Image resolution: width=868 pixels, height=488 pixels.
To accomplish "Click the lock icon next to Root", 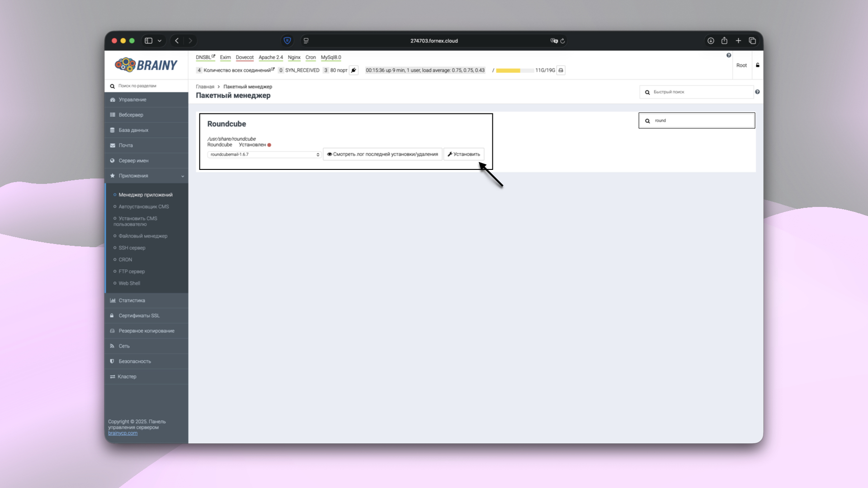I will click(758, 65).
